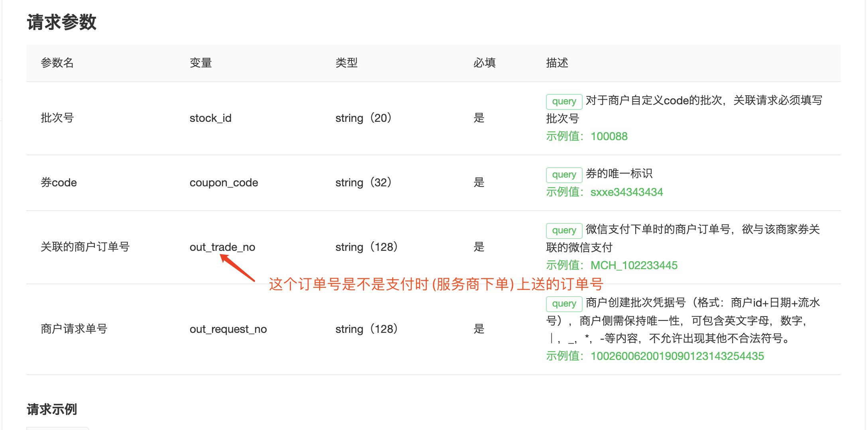Screen dimensions: 868x430
Task: Select the 关联的商户订单号 parameter name cell
Action: point(85,247)
